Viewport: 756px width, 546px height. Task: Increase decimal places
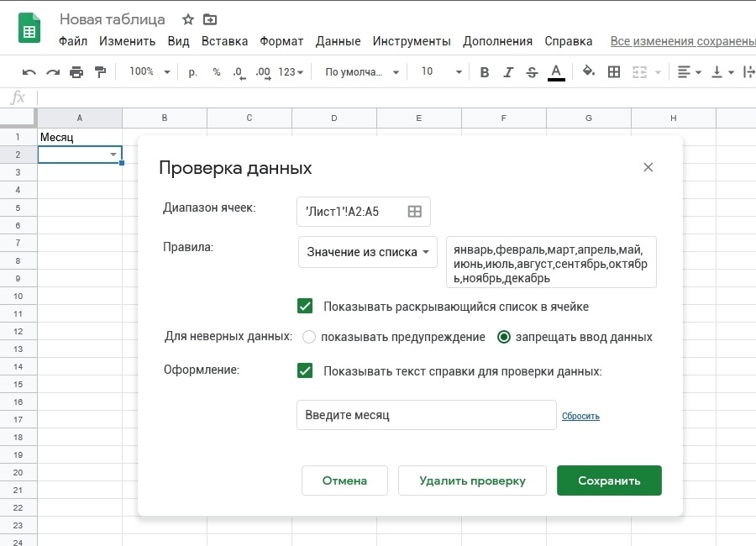tap(263, 73)
